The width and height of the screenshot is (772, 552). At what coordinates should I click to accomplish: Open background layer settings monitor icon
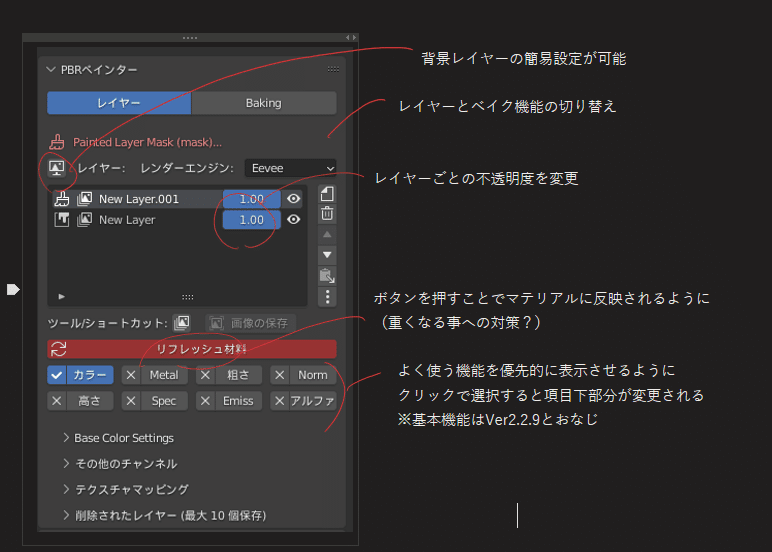tap(57, 168)
